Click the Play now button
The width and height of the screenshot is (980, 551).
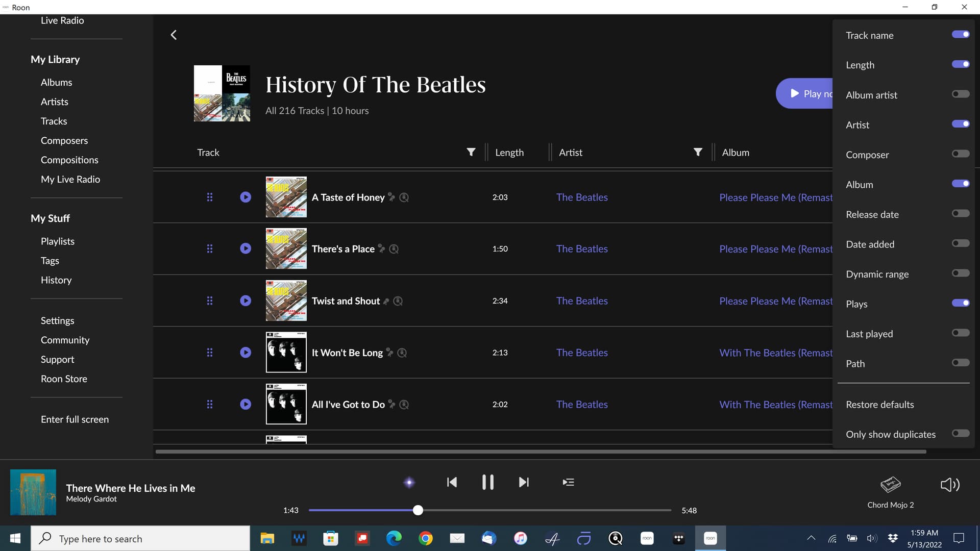[804, 93]
